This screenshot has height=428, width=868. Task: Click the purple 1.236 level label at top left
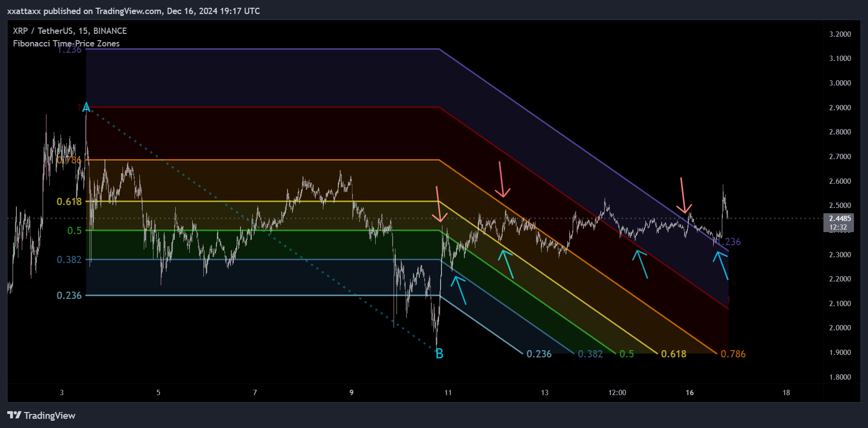click(69, 49)
